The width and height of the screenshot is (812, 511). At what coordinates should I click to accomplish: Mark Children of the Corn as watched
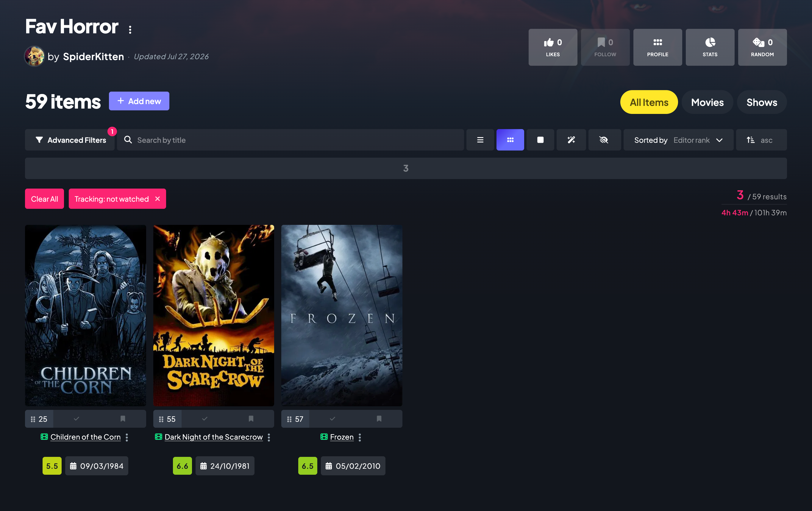[x=76, y=418]
